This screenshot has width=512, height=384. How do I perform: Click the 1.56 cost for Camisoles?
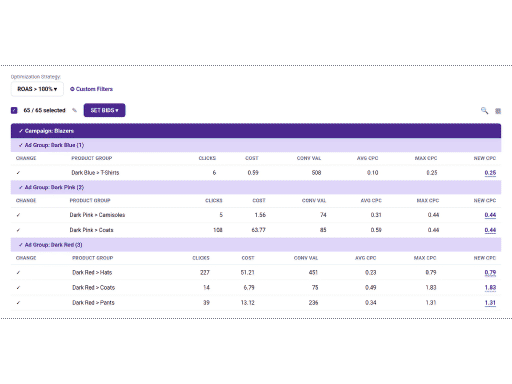coord(260,215)
